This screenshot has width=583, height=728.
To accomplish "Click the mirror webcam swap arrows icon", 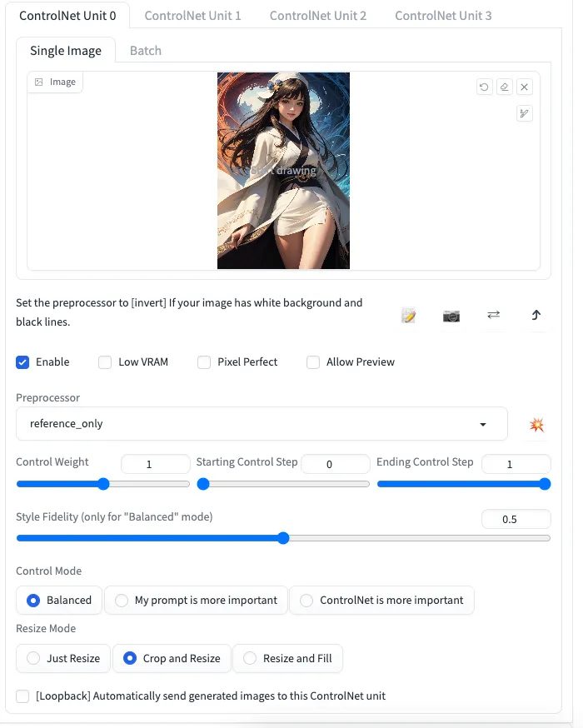I will click(x=493, y=315).
